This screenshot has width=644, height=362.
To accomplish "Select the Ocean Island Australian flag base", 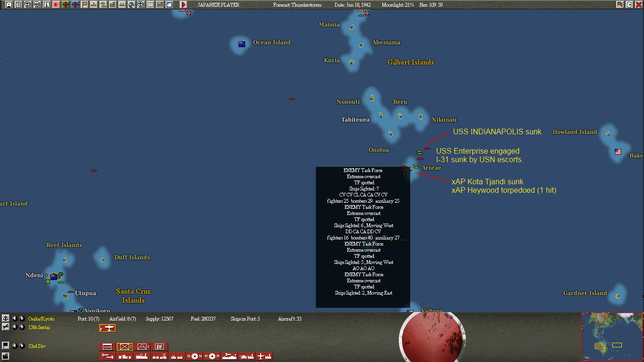I will pos(242,44).
